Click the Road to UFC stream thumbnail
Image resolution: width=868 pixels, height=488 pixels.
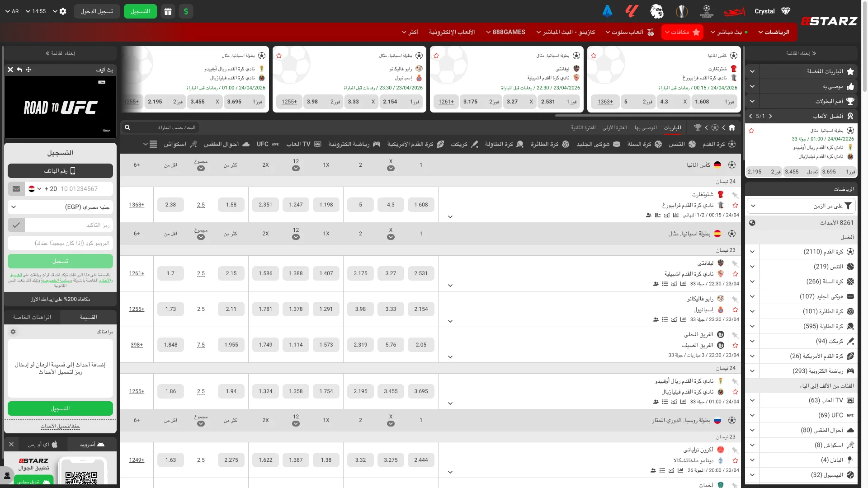coord(60,107)
